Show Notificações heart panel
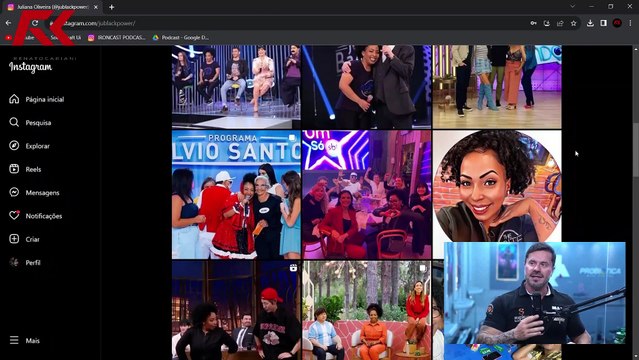 point(36,216)
